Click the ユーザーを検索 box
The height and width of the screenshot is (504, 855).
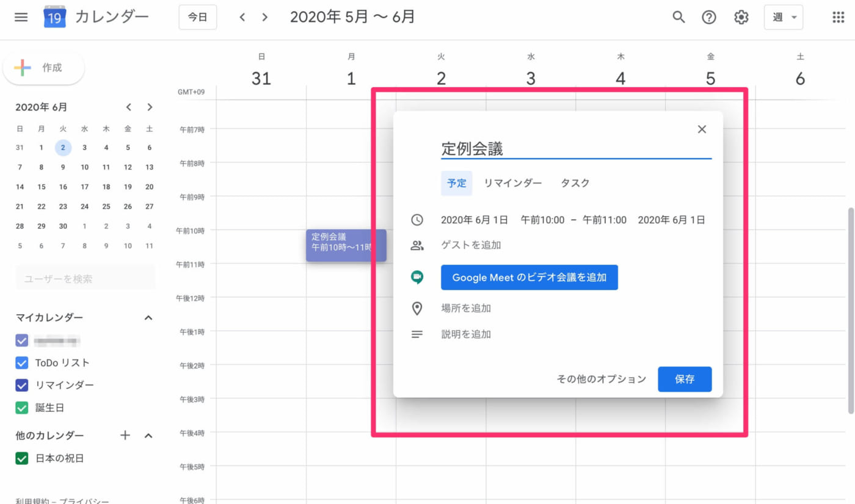click(85, 279)
